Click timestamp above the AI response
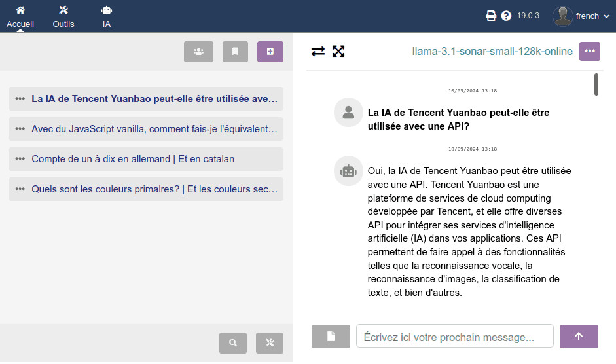 tap(473, 149)
